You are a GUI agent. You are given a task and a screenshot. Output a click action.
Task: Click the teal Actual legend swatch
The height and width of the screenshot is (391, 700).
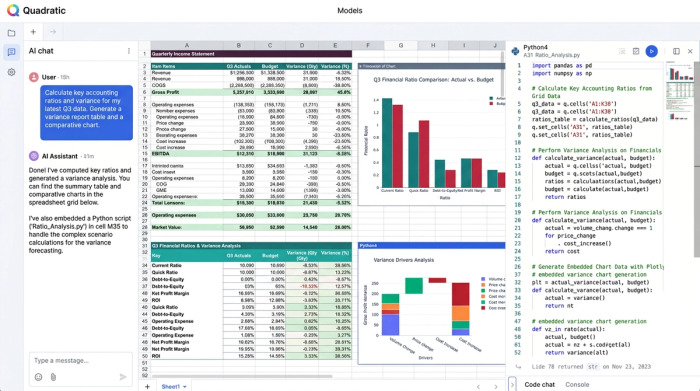(x=492, y=98)
